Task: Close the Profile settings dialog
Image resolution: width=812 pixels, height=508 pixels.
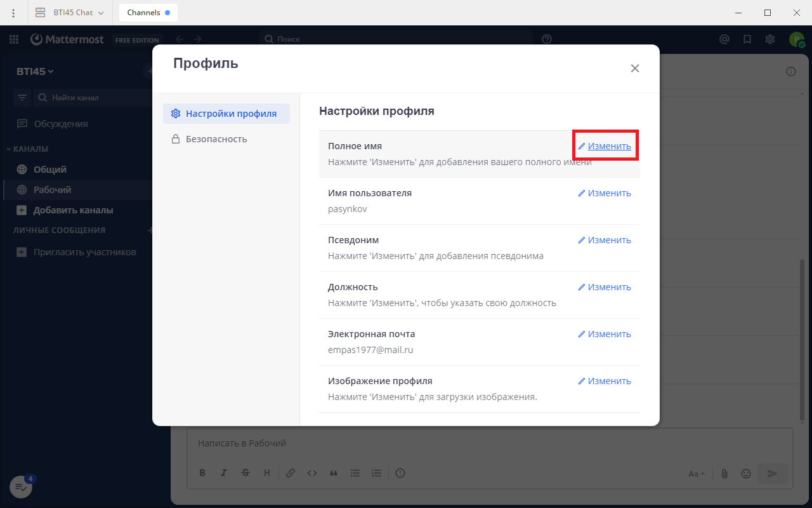Action: click(x=634, y=69)
